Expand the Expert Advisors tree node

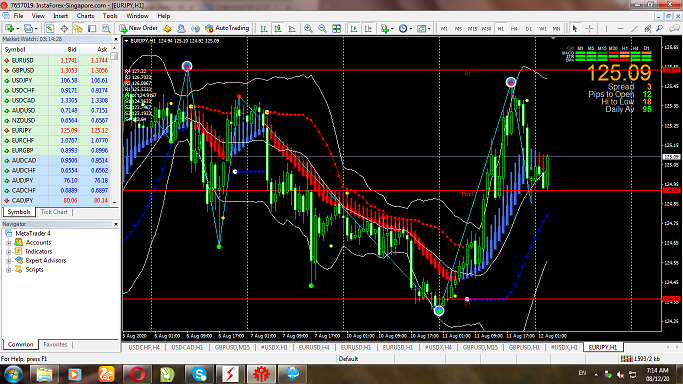(9, 261)
